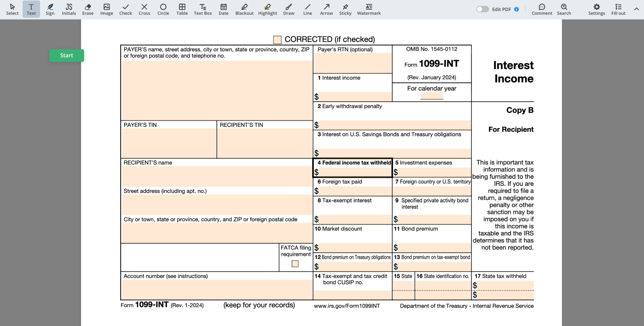Insert a Date stamp
This screenshot has height=326, width=644.
click(x=224, y=9)
